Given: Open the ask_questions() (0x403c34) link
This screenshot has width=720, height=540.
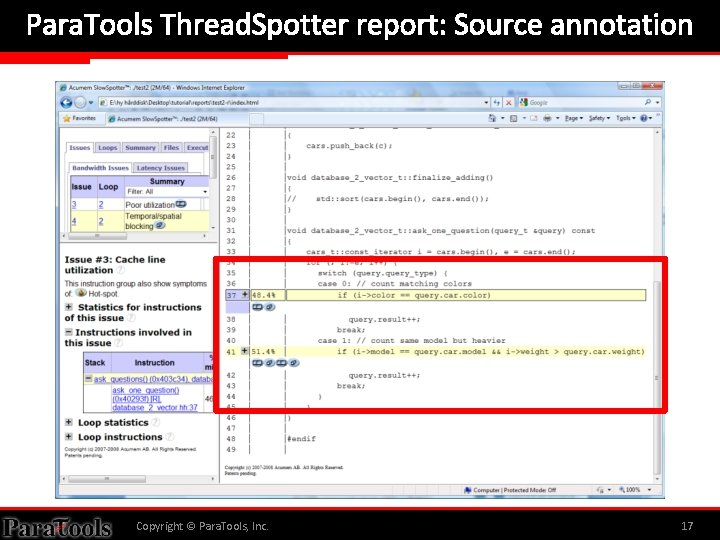Looking at the screenshot, I should coord(153,379).
